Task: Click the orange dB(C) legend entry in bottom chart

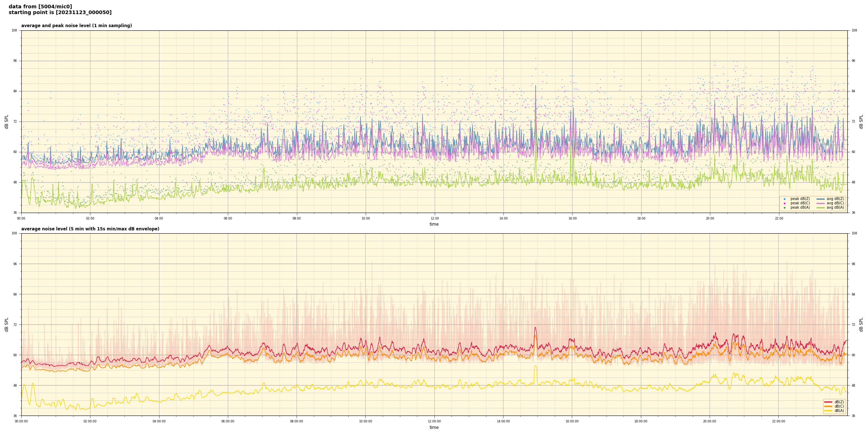Action: (828, 406)
